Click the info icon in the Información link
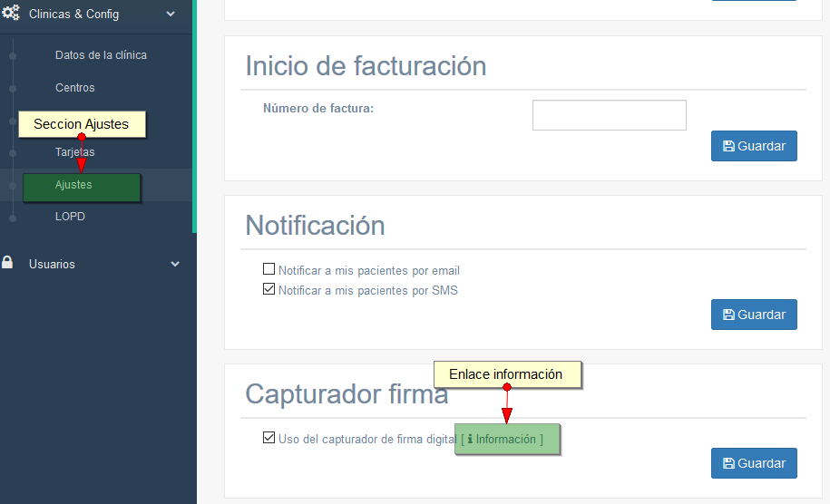 (x=470, y=440)
